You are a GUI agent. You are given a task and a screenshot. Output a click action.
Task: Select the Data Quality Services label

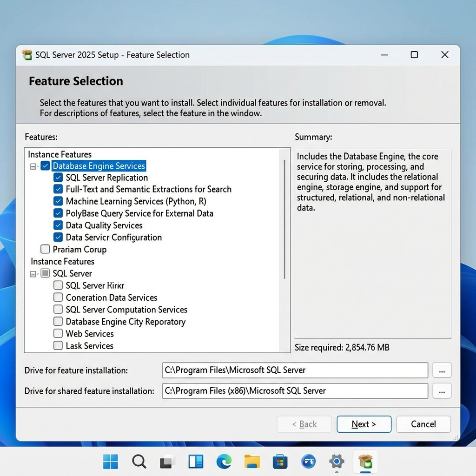click(104, 225)
